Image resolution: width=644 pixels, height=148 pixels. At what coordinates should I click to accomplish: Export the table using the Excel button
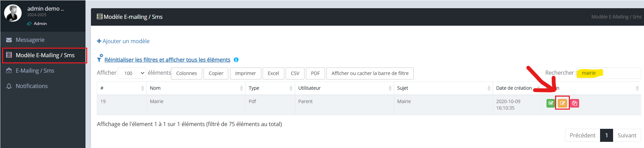pos(273,73)
